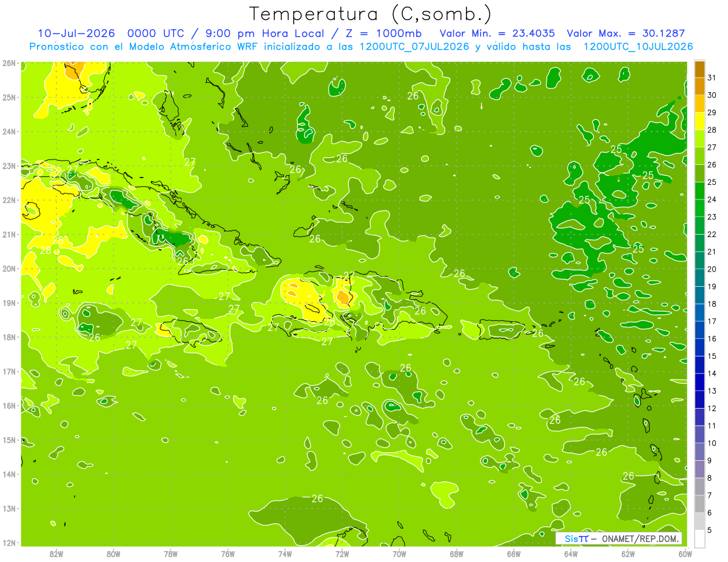This screenshot has width=728, height=562.
Task: Select yellow legend swatch between 28 and 29
Action: point(700,121)
